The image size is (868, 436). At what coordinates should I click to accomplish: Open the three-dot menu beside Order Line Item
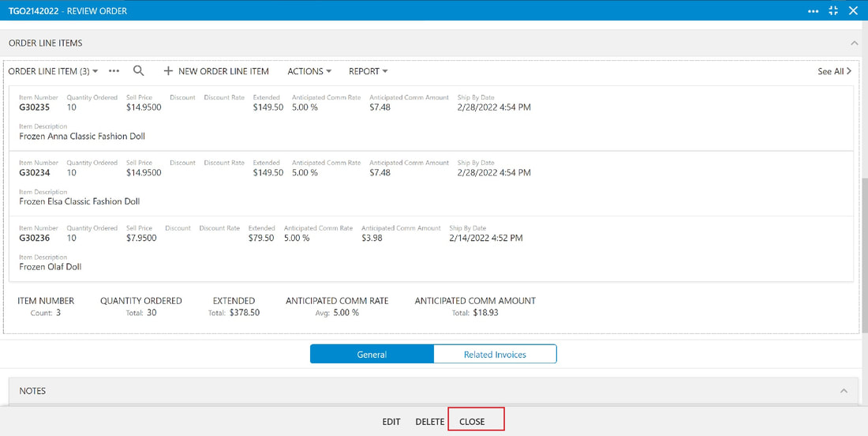point(114,71)
